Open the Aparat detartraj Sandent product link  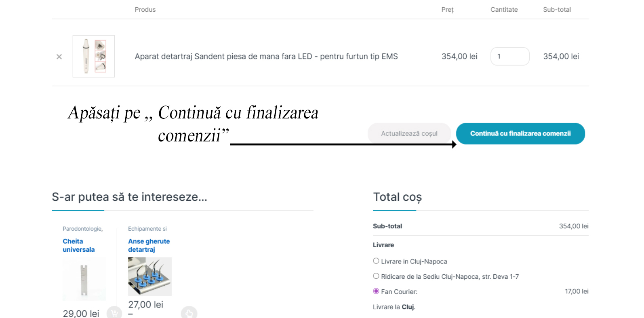click(266, 56)
